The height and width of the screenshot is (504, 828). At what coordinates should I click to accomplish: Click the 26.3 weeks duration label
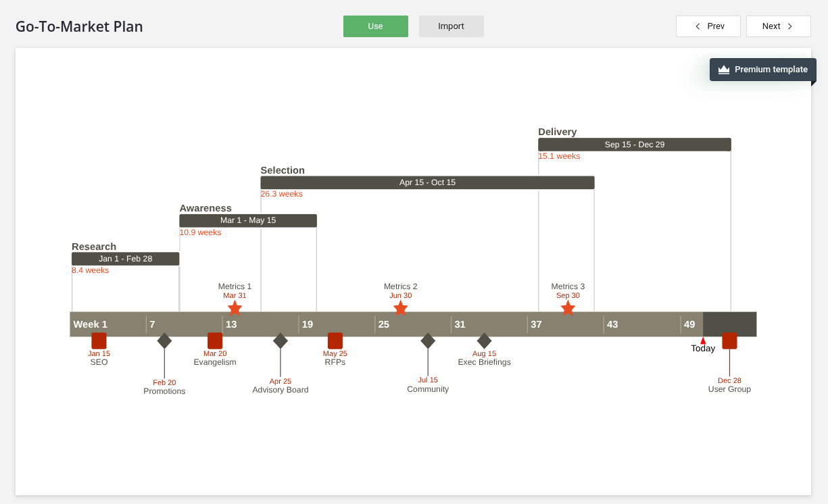[x=281, y=194]
